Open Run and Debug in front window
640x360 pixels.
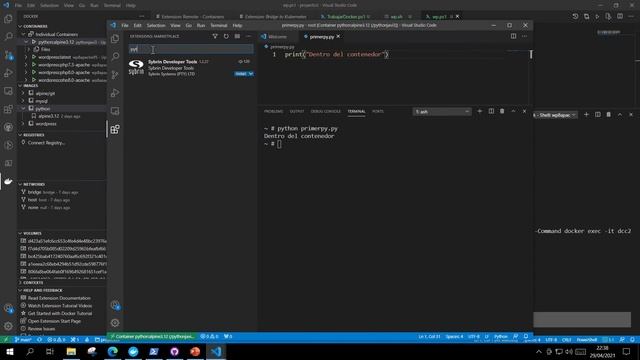tap(115, 93)
